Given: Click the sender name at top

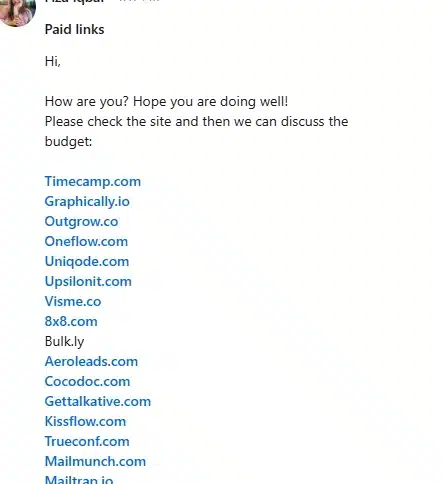Looking at the screenshot, I should click(75, 1).
